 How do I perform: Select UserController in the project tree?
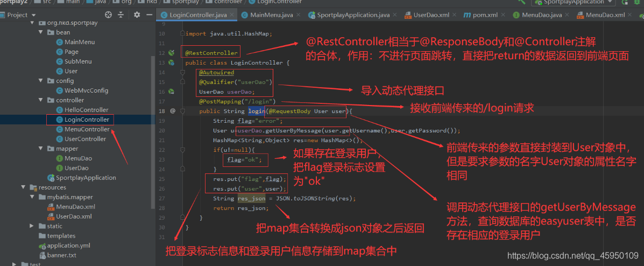coord(81,139)
